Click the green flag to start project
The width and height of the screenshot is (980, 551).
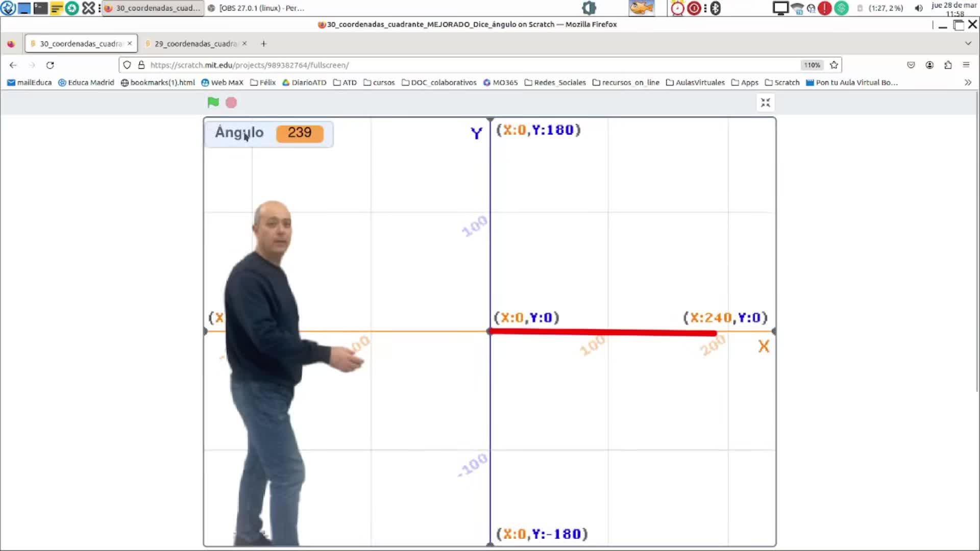pos(213,103)
